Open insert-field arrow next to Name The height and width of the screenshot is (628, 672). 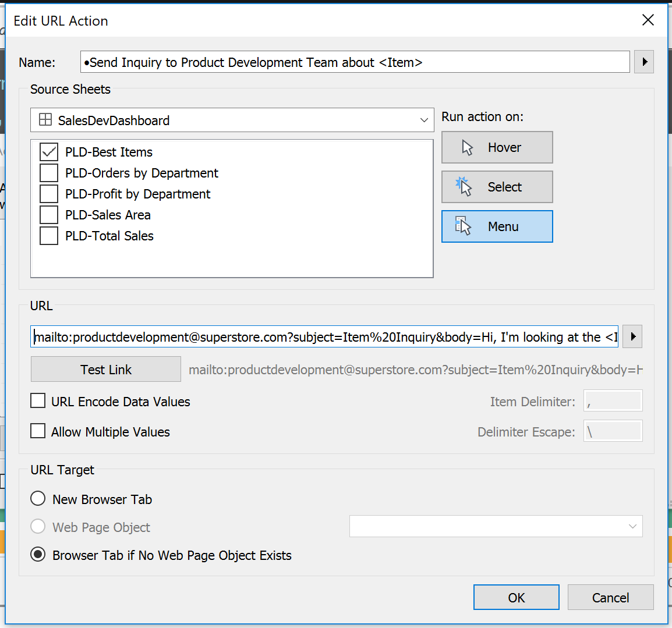coord(643,62)
